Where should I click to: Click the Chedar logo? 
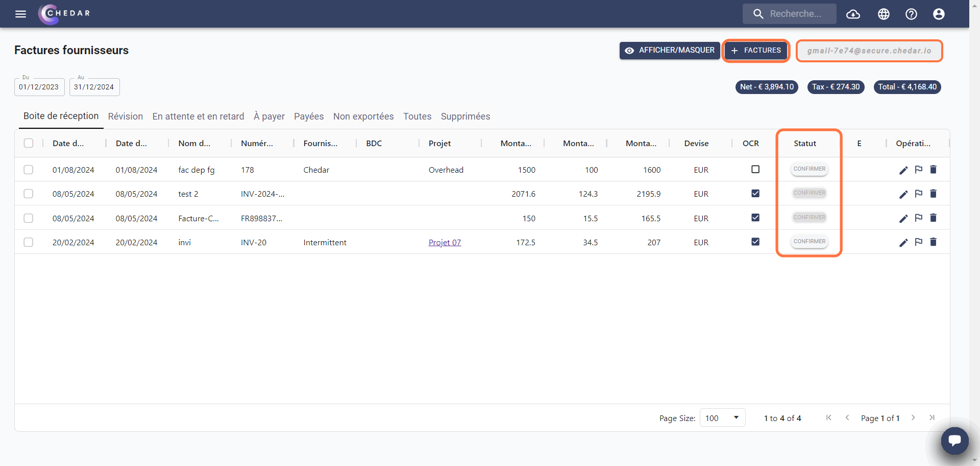tap(64, 14)
